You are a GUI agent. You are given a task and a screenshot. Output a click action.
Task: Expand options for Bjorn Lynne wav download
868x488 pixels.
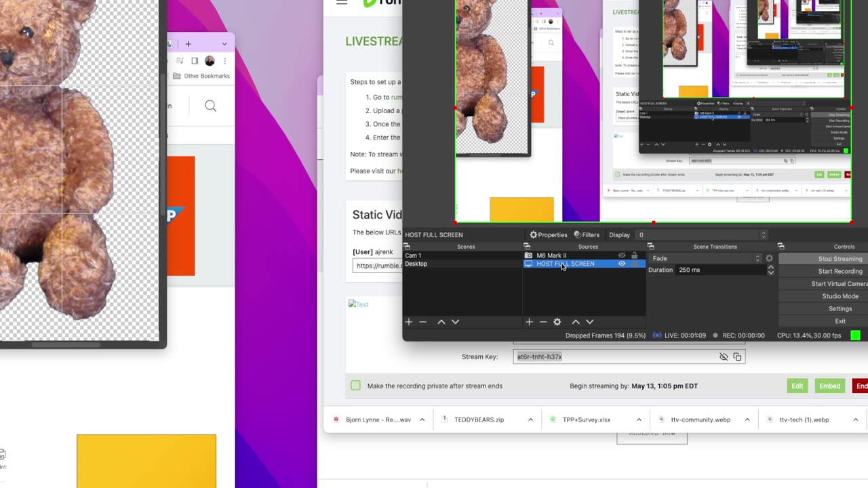point(422,420)
